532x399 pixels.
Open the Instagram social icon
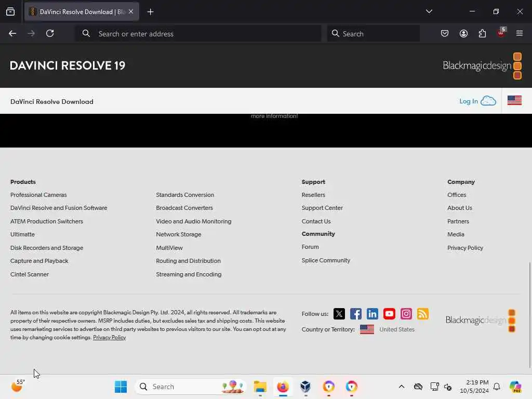[406, 314]
